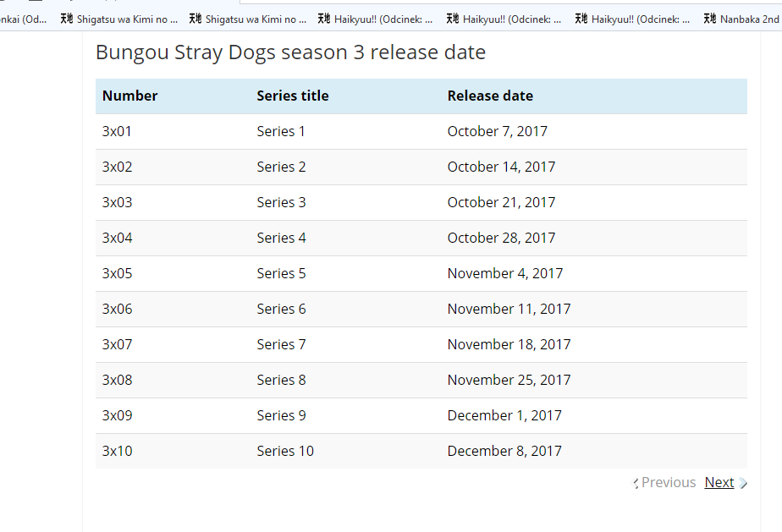
Task: Select the 3x01 episode number cell
Action: (118, 131)
